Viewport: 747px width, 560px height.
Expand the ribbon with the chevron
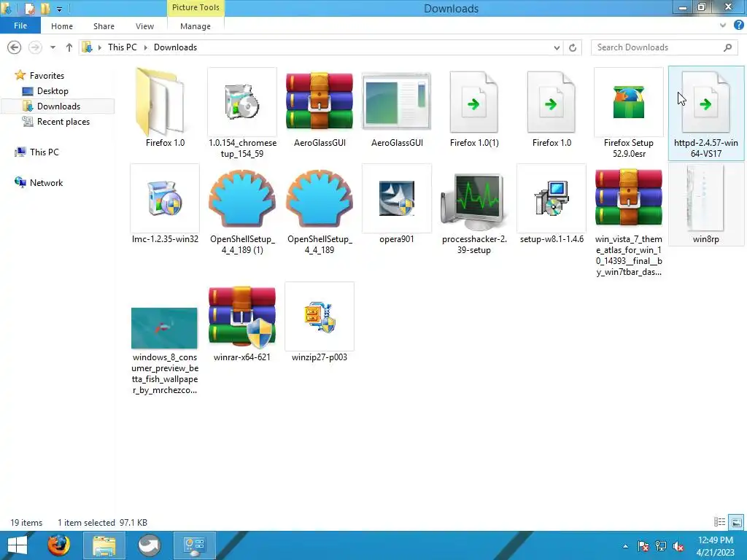[x=723, y=26]
